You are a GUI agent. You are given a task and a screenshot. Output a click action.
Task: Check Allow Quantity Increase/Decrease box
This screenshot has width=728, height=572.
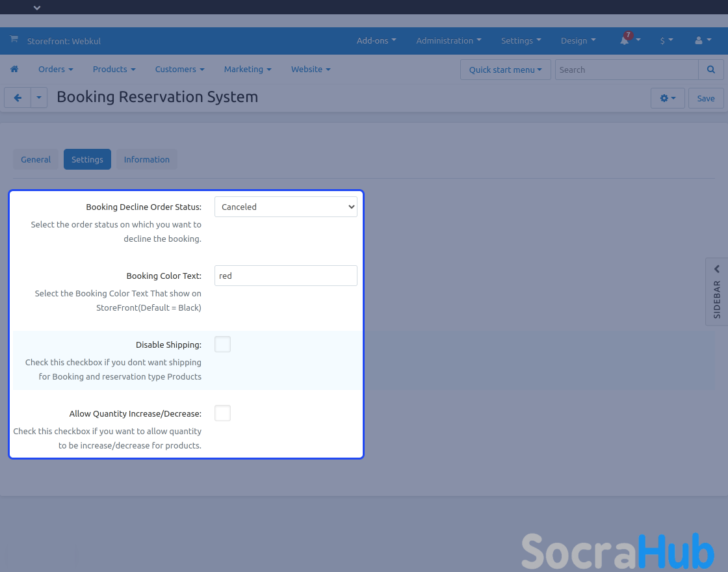(x=222, y=413)
